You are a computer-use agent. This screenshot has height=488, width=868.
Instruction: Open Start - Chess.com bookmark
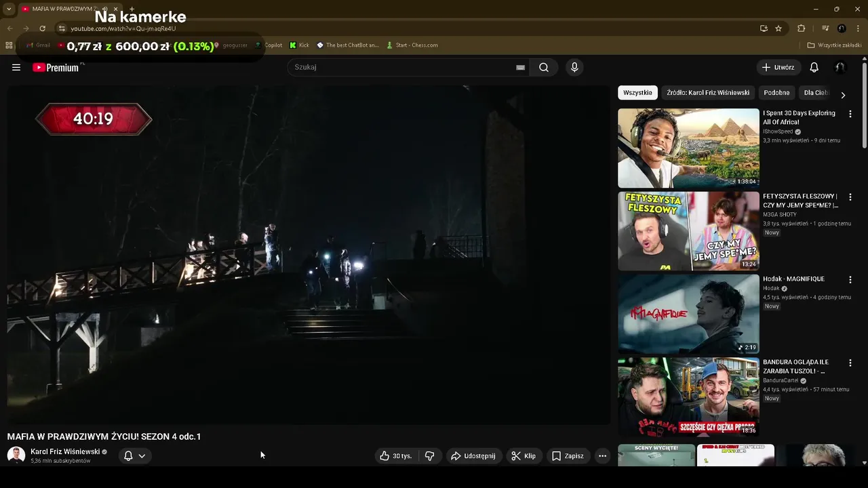tap(412, 45)
